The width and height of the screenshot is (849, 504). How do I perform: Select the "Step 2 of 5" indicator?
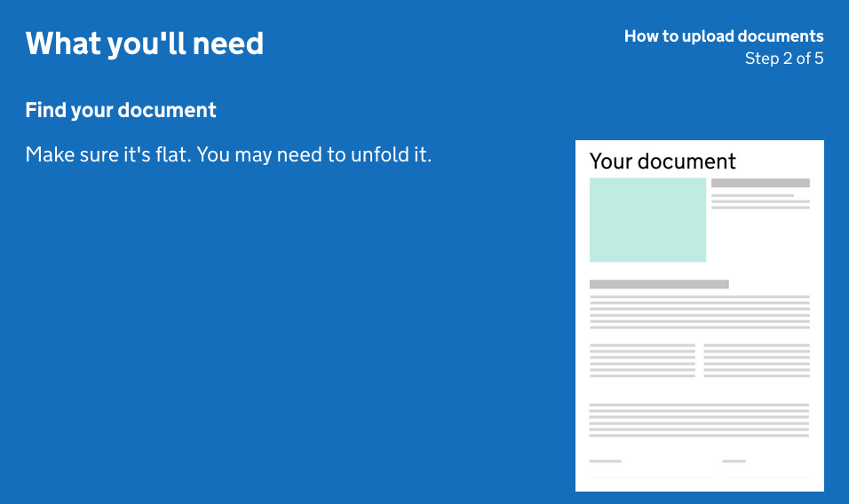coord(783,59)
